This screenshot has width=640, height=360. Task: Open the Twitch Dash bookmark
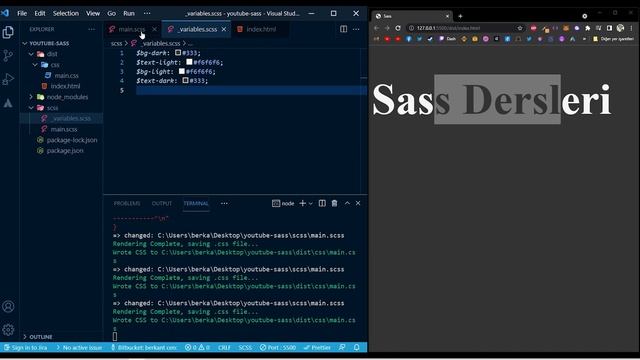[447, 39]
